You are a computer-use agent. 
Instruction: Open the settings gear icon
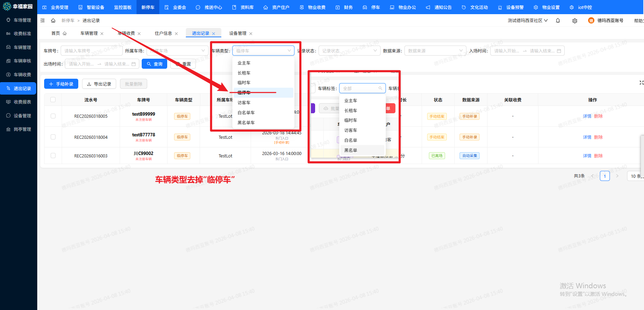click(x=575, y=21)
